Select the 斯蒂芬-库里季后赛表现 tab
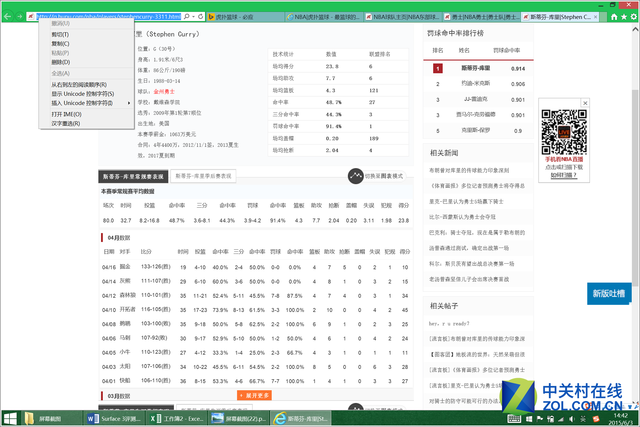Screen dimensions: 640x427 click(x=203, y=176)
